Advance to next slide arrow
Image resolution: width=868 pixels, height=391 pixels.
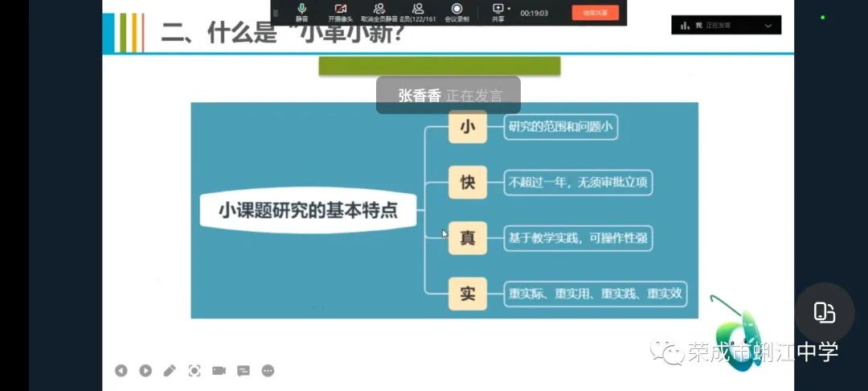(x=145, y=371)
